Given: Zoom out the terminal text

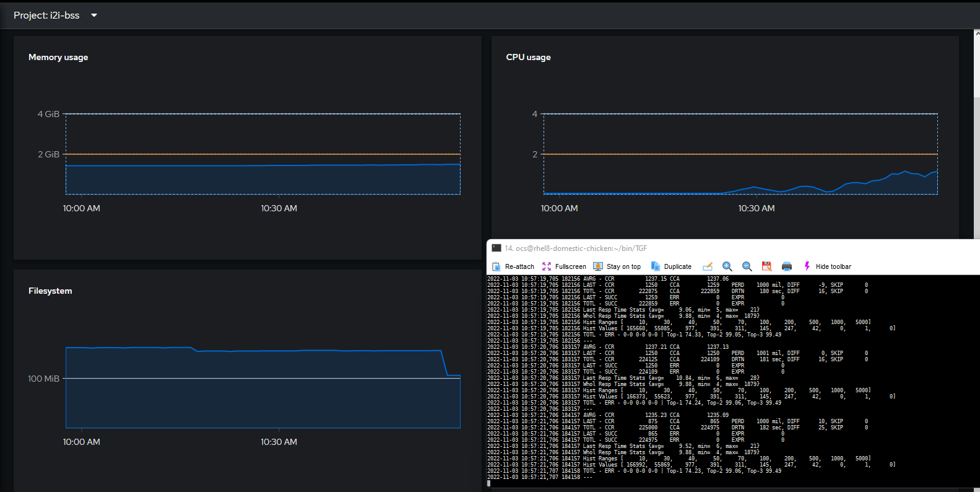Looking at the screenshot, I should click(747, 266).
